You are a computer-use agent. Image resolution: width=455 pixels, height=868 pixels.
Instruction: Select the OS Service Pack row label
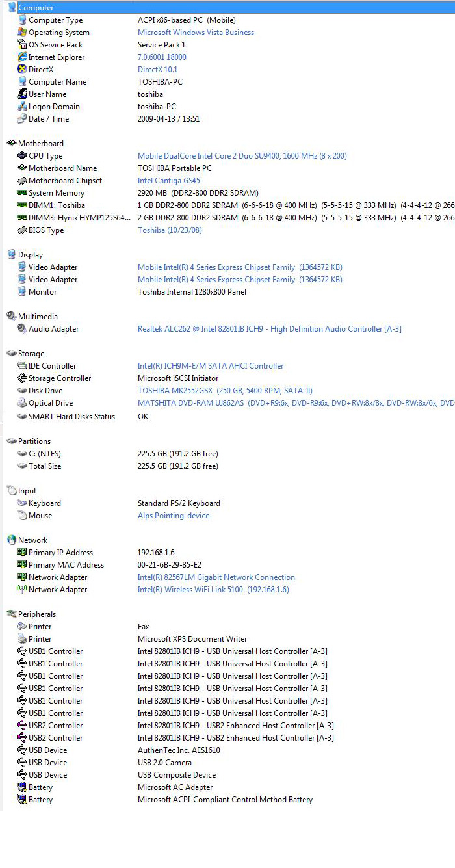56,45
